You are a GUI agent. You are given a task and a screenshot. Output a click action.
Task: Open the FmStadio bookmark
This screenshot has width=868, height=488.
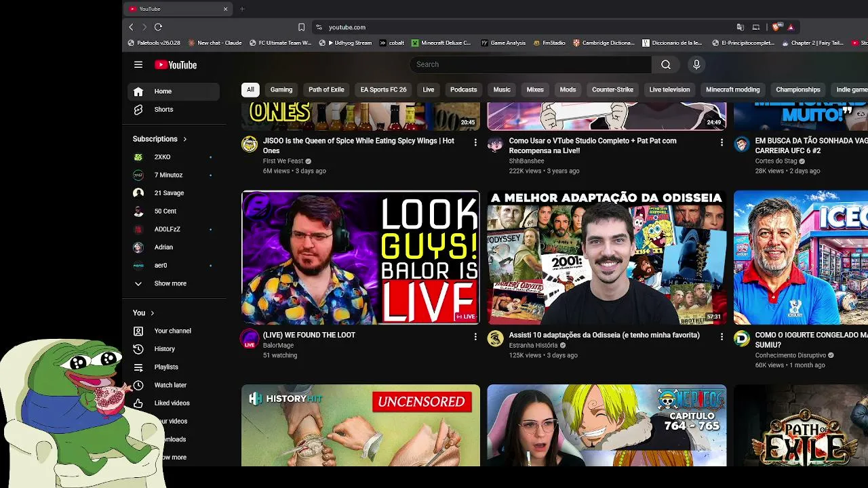point(550,43)
